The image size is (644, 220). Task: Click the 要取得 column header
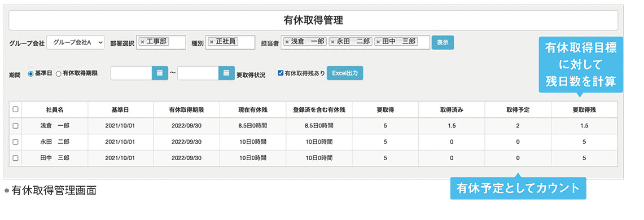(385, 109)
